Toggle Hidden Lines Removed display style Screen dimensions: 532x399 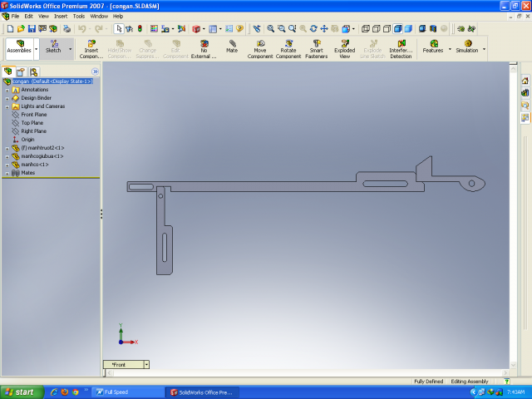(x=387, y=29)
